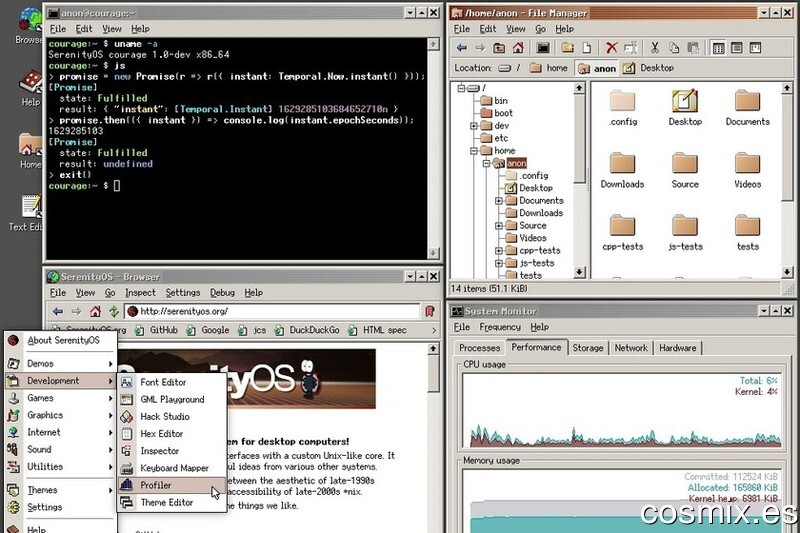Screen dimensions: 800x533
Task: Open the Go menu in File Manager
Action: point(540,29)
